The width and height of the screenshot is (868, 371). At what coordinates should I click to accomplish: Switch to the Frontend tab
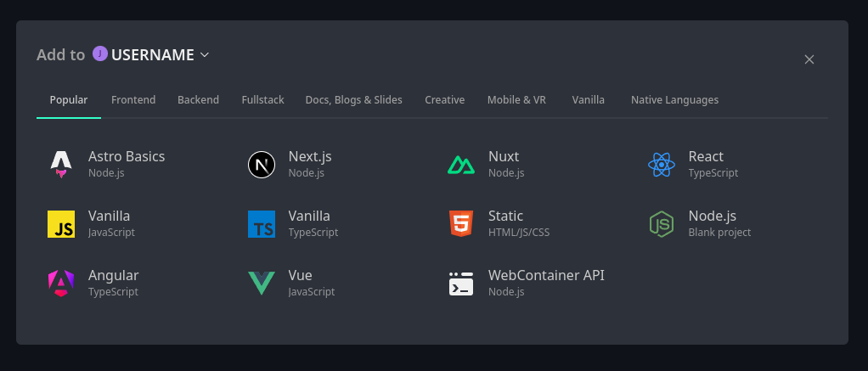133,99
